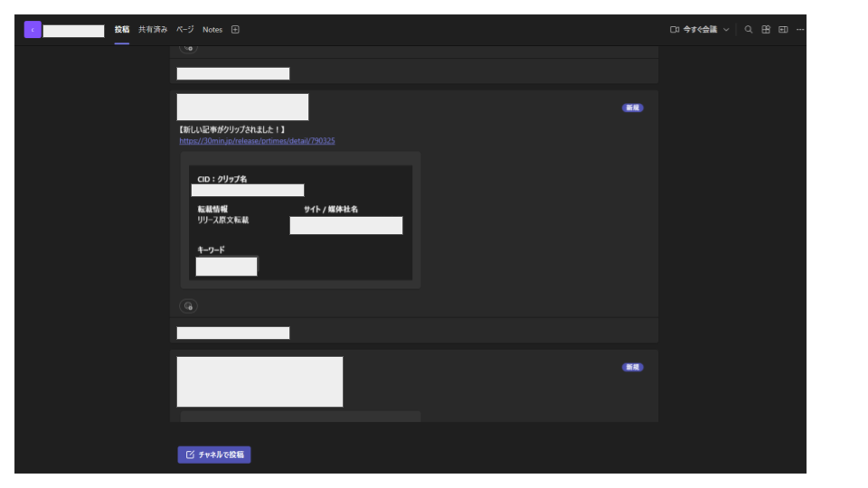This screenshot has width=868, height=488.
Task: Add a reaction below the clipped article message
Action: click(188, 306)
